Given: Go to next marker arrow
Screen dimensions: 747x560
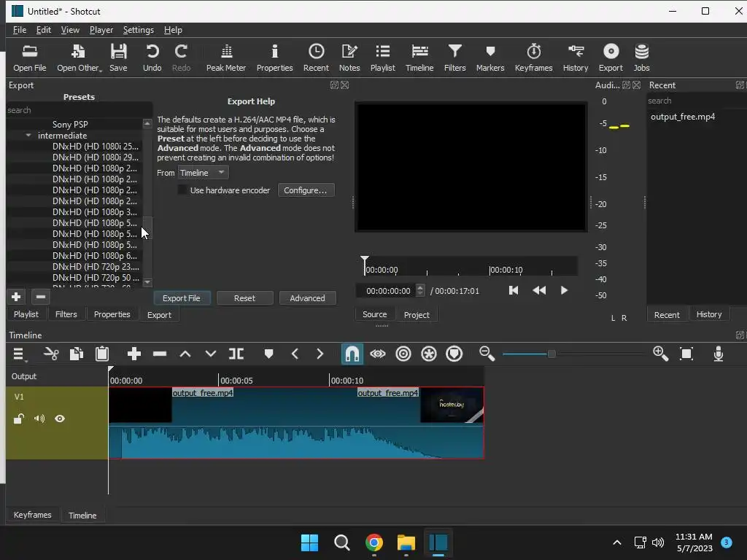Looking at the screenshot, I should [320, 354].
